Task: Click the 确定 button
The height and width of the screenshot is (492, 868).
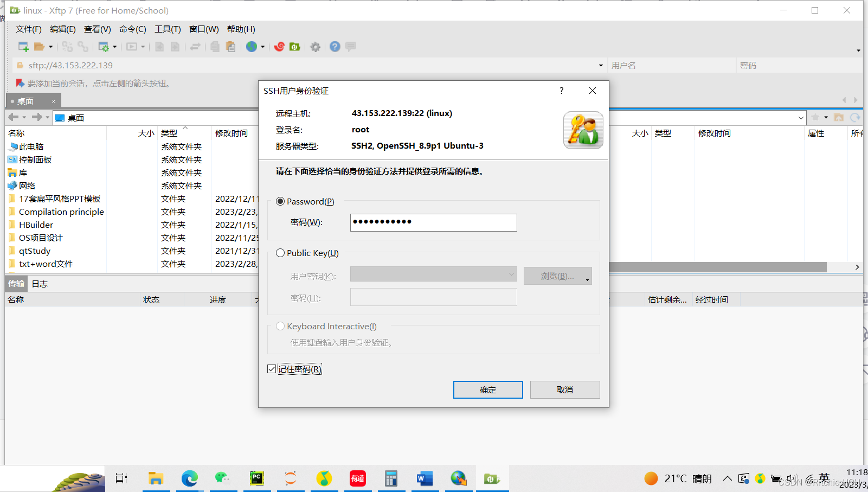Action: 488,389
